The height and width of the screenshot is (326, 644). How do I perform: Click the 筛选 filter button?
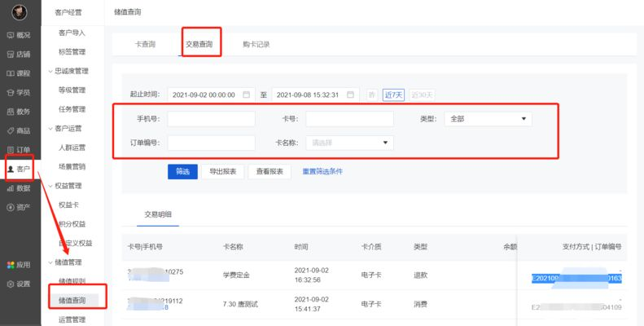point(182,172)
